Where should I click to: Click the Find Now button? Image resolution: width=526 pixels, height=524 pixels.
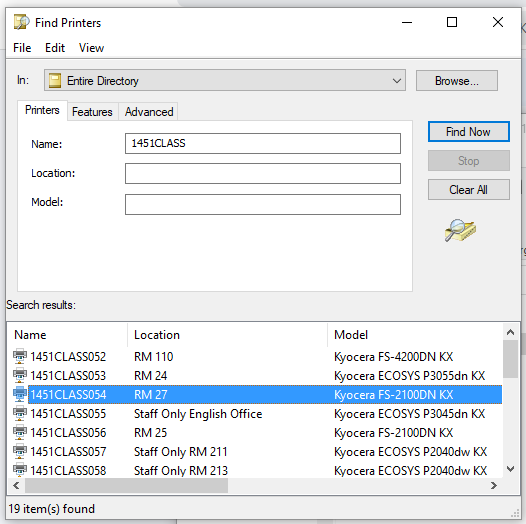(x=469, y=132)
